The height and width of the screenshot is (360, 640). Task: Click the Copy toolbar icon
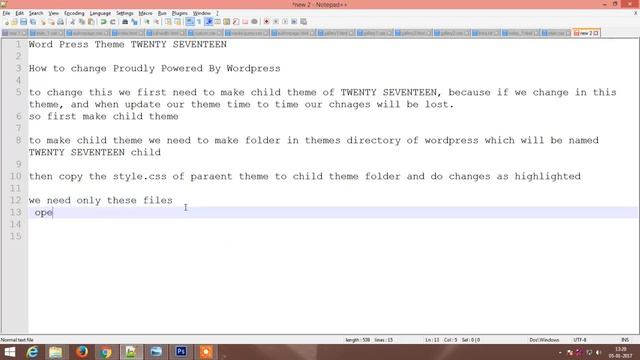coord(82,22)
